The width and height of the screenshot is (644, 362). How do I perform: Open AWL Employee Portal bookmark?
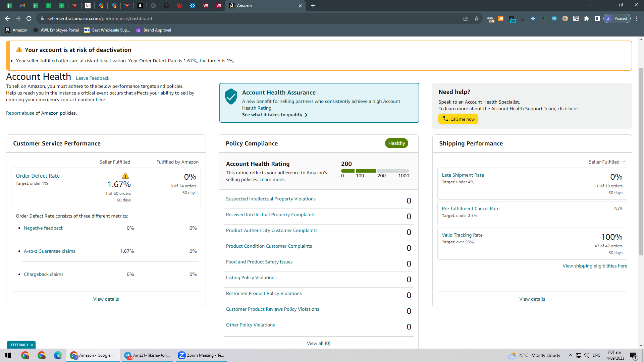56,30
